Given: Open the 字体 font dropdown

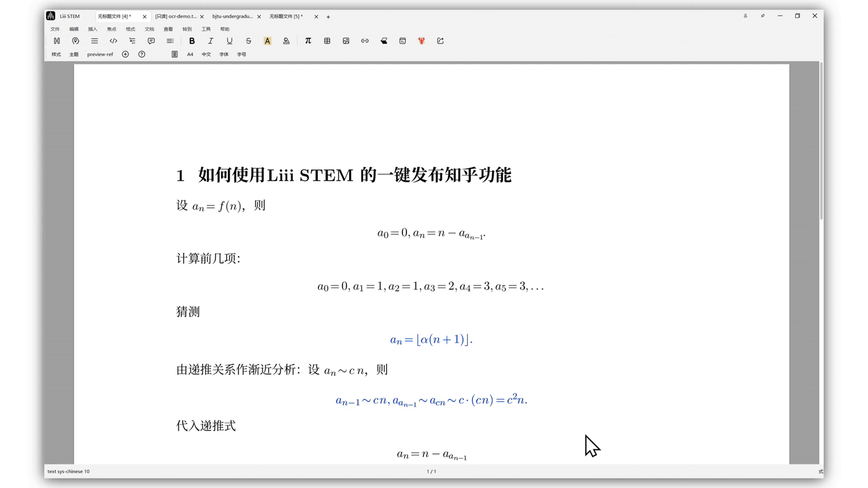Looking at the screenshot, I should (224, 54).
